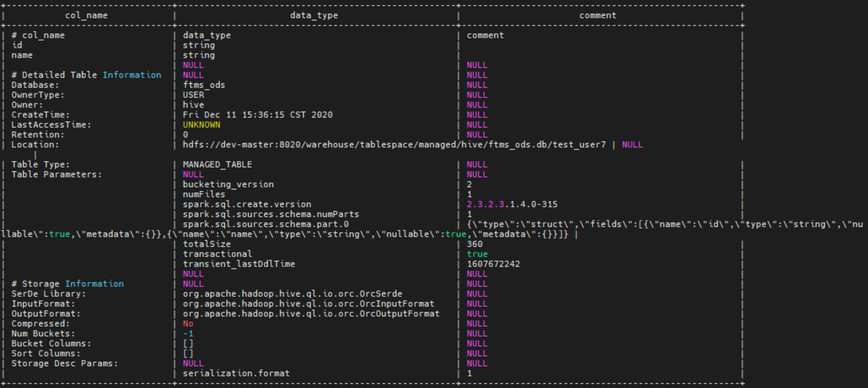Screen dimensions: 868x388
Task: Click the 'spark.sql.sources.schema.numParts' parameter
Action: 271,214
